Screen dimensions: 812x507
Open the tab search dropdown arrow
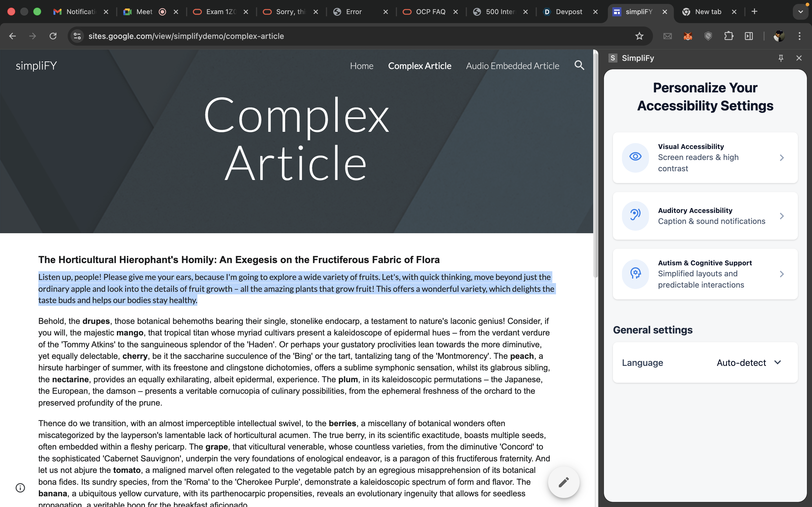point(800,12)
